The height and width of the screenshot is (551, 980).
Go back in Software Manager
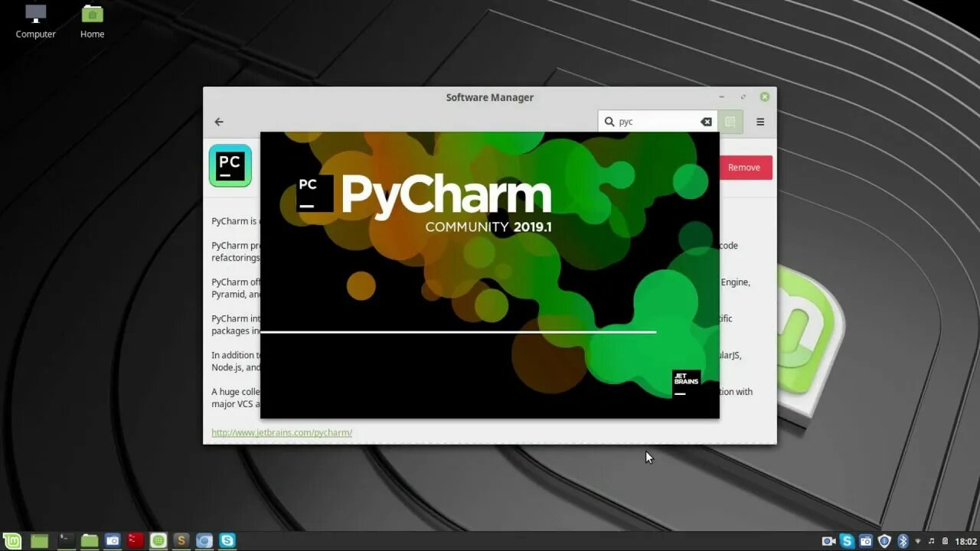click(x=219, y=122)
